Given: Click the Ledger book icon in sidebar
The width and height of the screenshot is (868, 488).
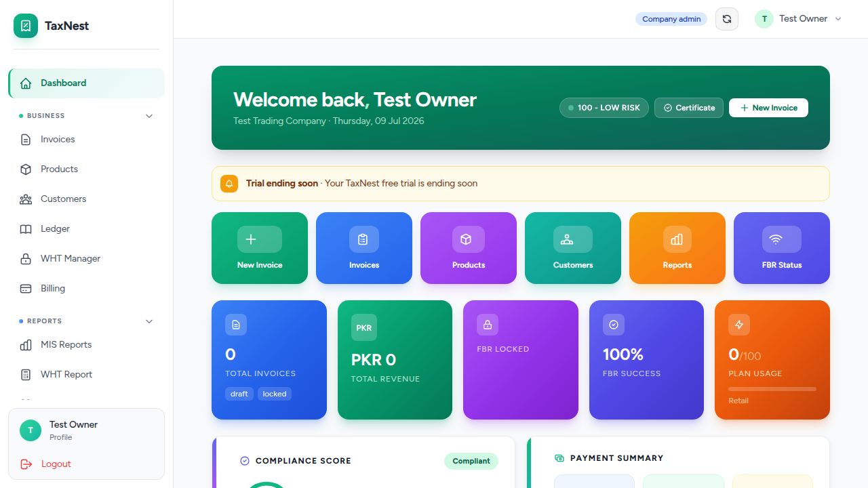Looking at the screenshot, I should [x=26, y=229].
